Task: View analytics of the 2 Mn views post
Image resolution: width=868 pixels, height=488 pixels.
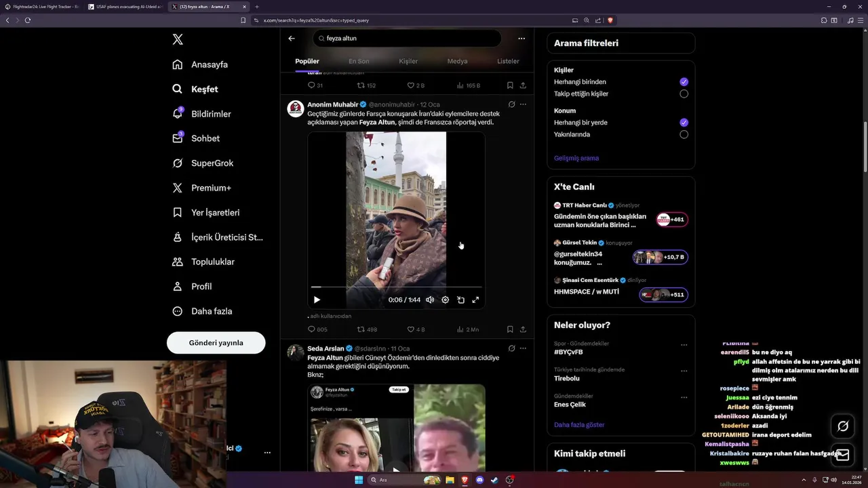Action: pos(468,329)
